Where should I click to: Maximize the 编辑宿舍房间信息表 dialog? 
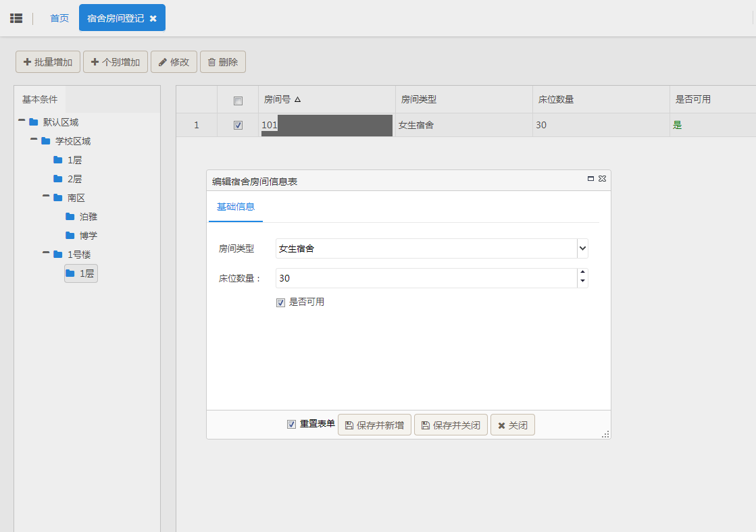pyautogui.click(x=590, y=178)
